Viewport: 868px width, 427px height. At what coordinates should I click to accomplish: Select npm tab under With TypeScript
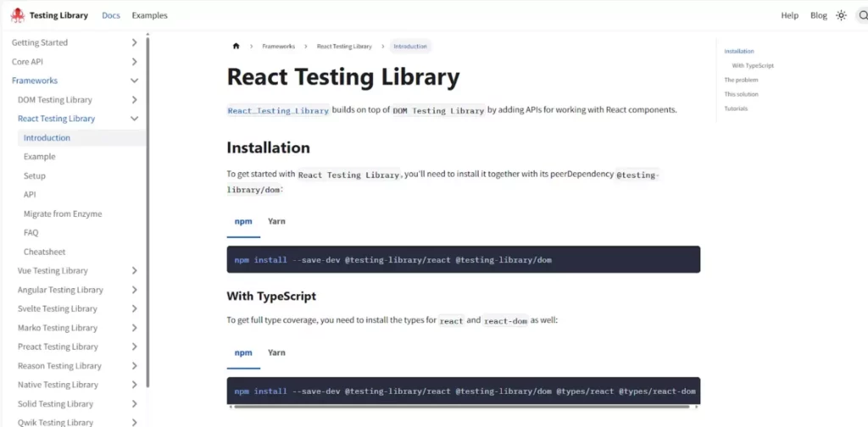click(243, 352)
